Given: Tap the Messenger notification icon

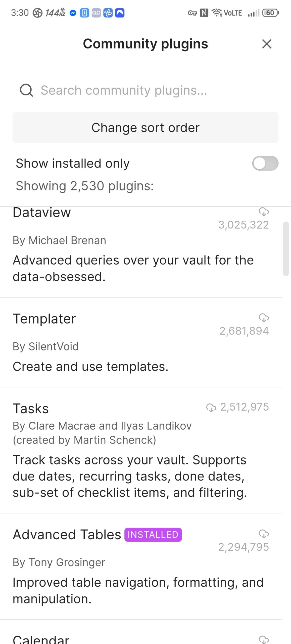Looking at the screenshot, I should pos(73,13).
